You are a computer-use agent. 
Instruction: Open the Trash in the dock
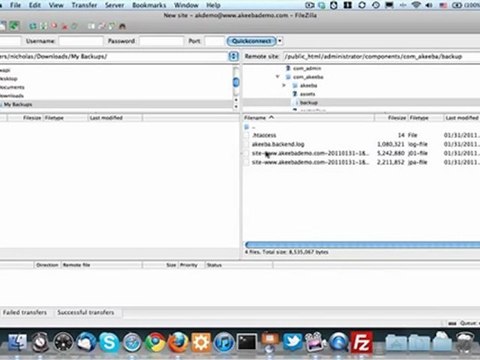[465, 342]
